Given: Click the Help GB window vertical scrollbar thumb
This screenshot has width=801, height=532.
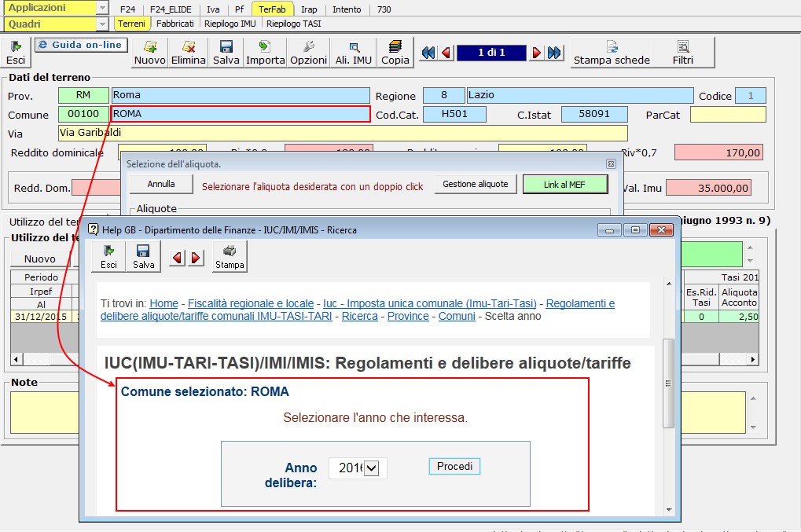Looking at the screenshot, I should point(668,383).
